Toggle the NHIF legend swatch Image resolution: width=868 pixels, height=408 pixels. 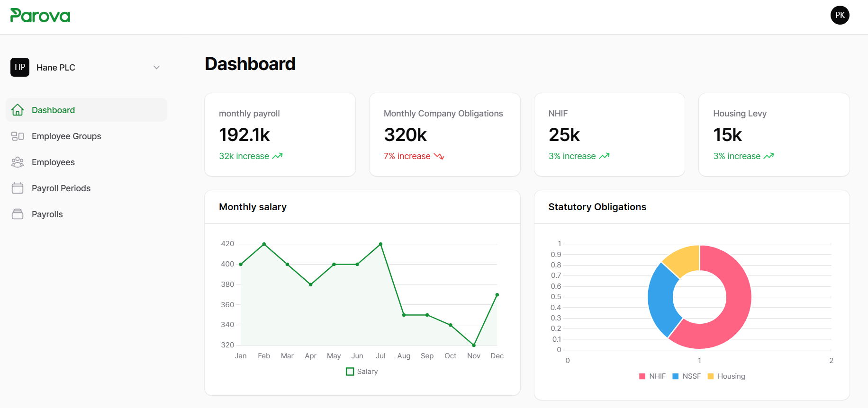[x=642, y=376]
